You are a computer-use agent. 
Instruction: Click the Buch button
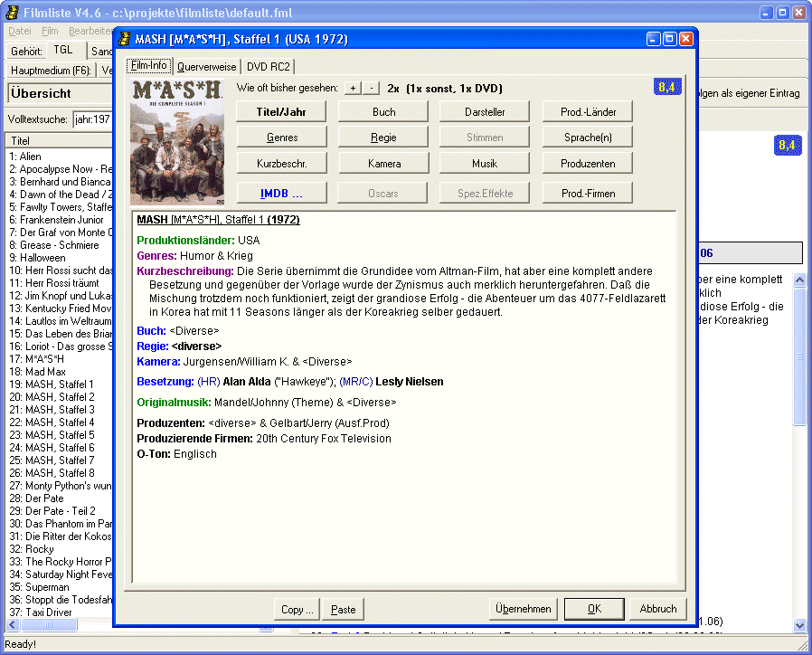383,112
